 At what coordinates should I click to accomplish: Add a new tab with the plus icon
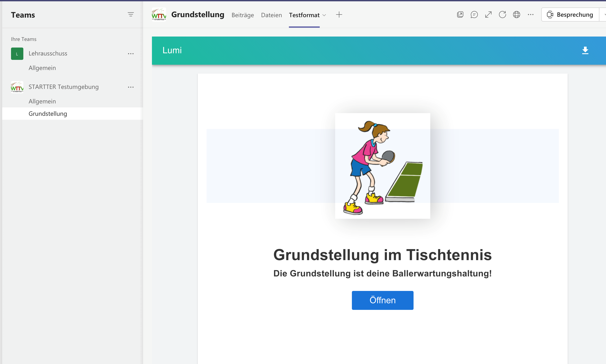pos(339,15)
